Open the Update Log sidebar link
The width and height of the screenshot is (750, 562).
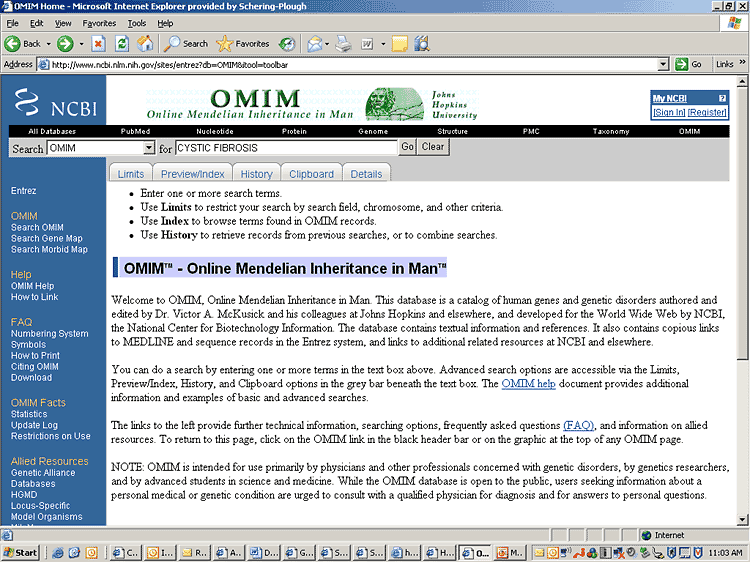[34, 425]
